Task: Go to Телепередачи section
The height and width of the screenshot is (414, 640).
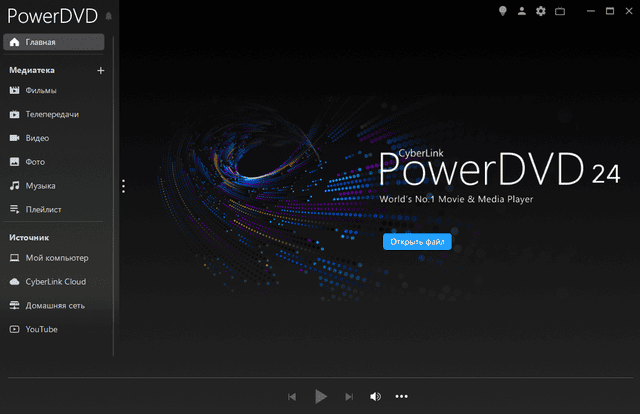Action: [x=52, y=114]
